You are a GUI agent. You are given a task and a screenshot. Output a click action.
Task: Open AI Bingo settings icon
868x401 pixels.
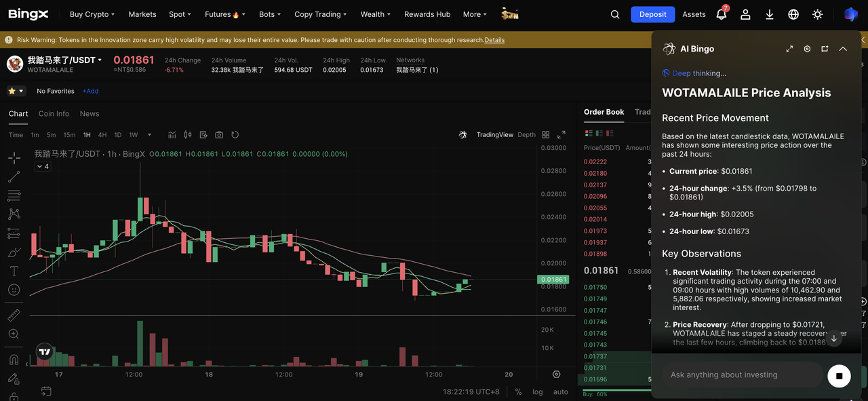(807, 49)
